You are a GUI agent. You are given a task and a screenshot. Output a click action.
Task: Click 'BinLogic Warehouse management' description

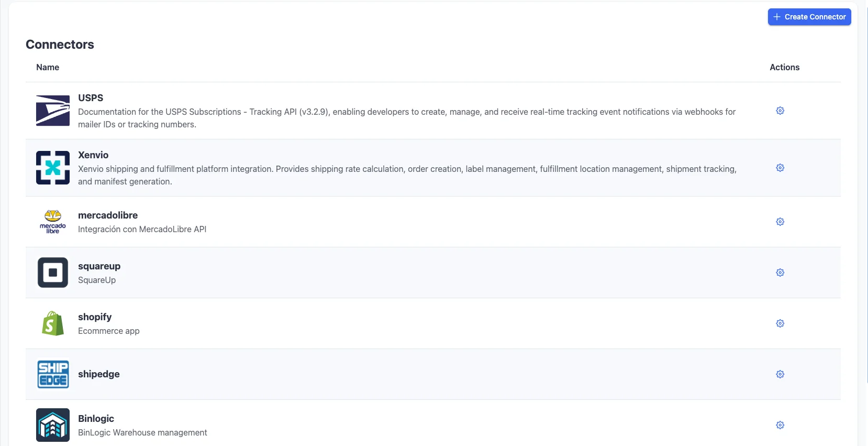click(x=142, y=432)
